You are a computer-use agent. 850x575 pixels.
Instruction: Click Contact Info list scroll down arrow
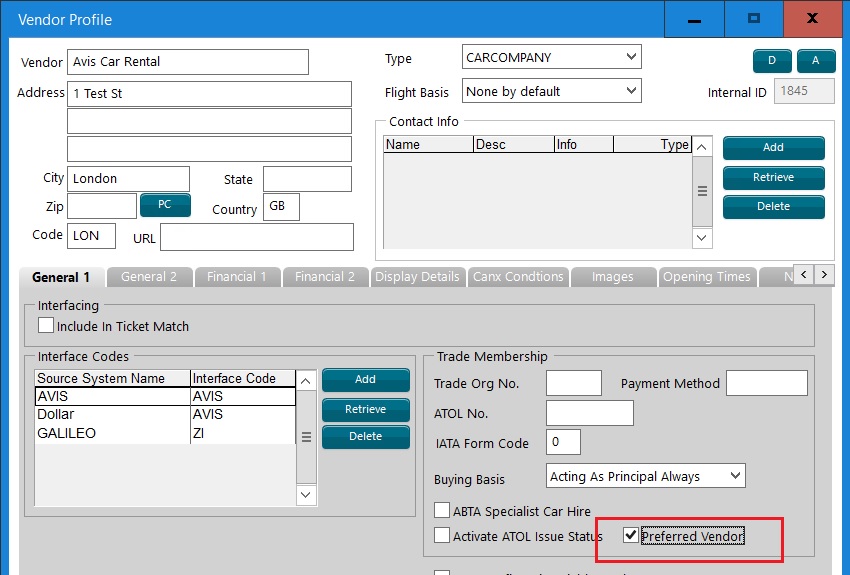click(702, 238)
